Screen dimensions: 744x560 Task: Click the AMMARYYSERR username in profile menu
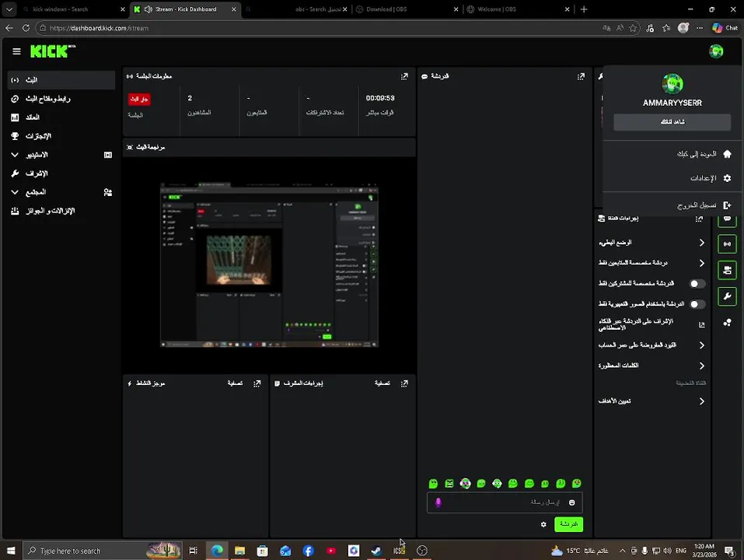tap(672, 103)
